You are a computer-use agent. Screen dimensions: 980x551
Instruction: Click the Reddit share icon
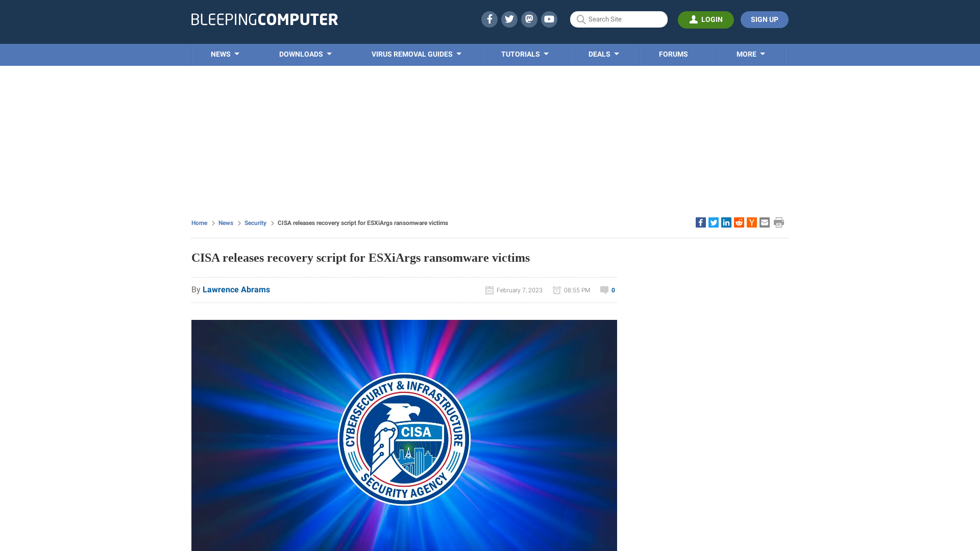(739, 222)
